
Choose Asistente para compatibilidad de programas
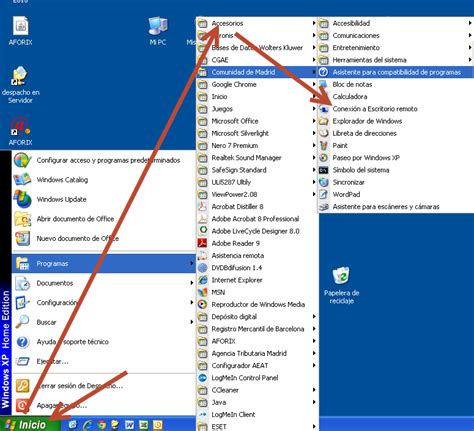pos(396,72)
